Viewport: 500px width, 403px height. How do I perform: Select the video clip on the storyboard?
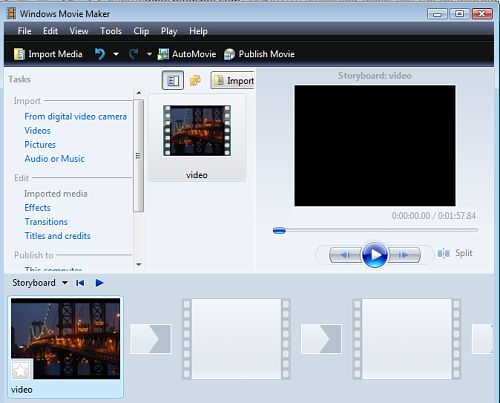pos(65,347)
